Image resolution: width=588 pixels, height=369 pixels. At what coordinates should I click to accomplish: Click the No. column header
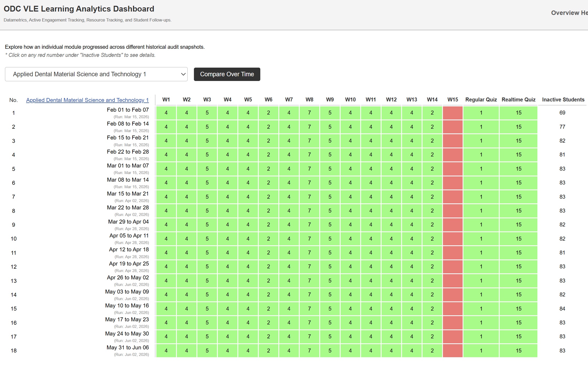point(13,100)
